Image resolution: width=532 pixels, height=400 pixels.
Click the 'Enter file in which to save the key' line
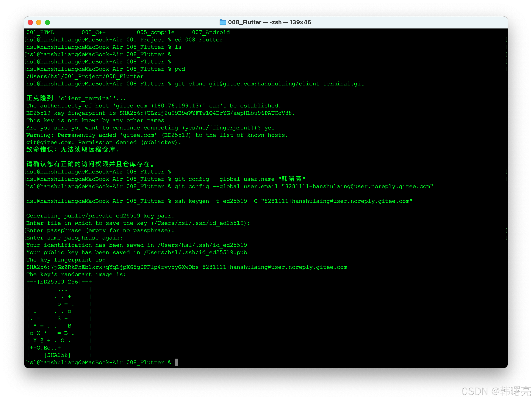pos(138,223)
